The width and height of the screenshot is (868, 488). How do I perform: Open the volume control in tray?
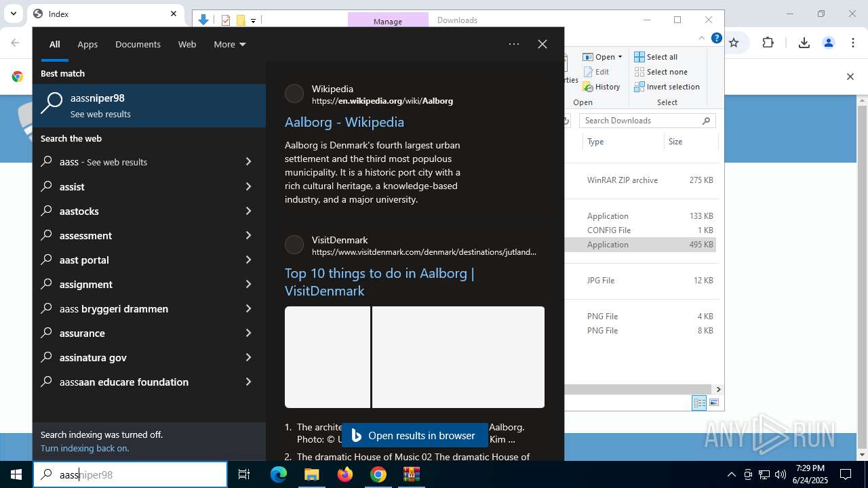pos(781,474)
